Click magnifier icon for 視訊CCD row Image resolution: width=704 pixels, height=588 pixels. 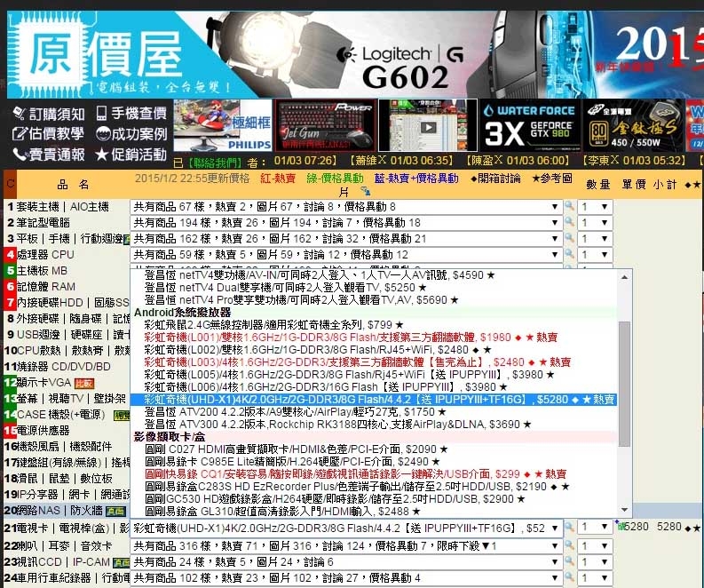click(x=569, y=561)
